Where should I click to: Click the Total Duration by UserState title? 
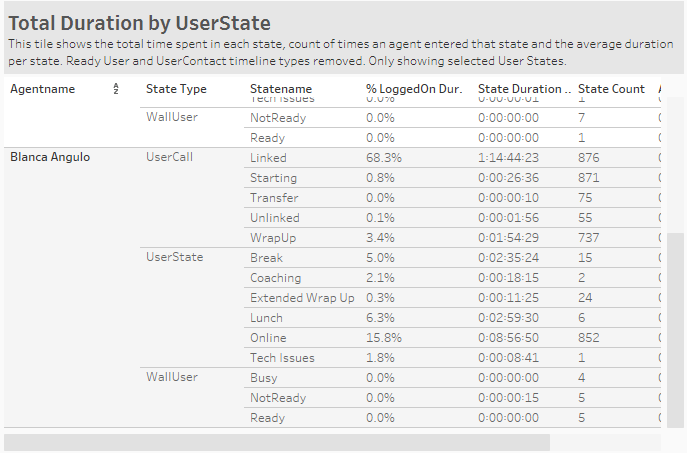tap(139, 22)
